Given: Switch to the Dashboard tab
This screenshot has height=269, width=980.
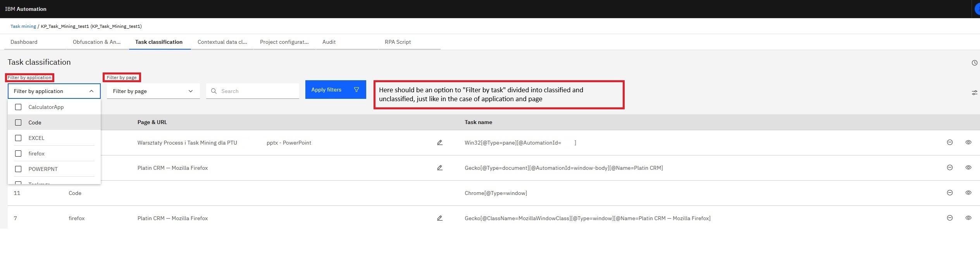Looking at the screenshot, I should pos(24,42).
